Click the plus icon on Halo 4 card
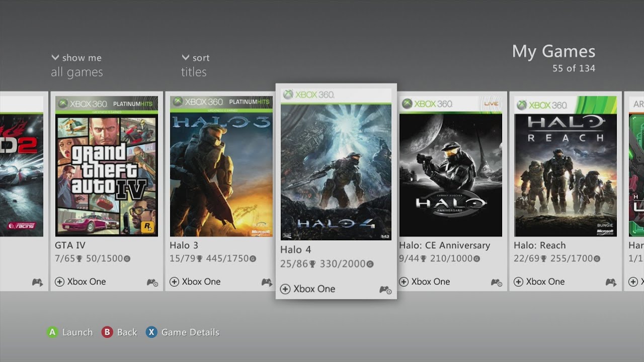 click(285, 289)
